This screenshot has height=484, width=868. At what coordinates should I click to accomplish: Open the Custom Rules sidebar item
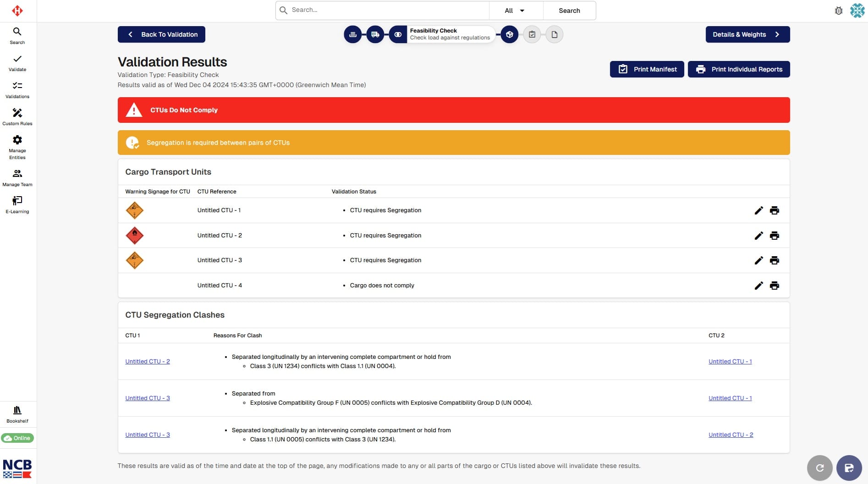click(17, 116)
